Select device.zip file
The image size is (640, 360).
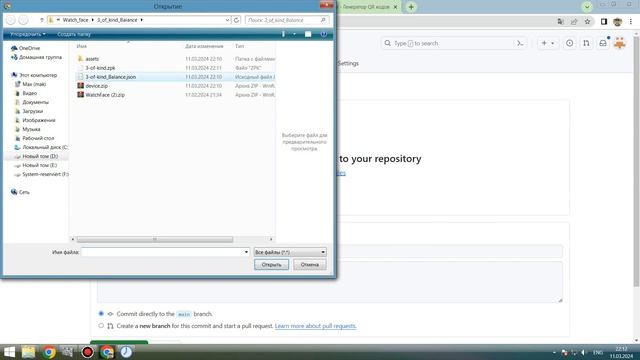click(96, 86)
